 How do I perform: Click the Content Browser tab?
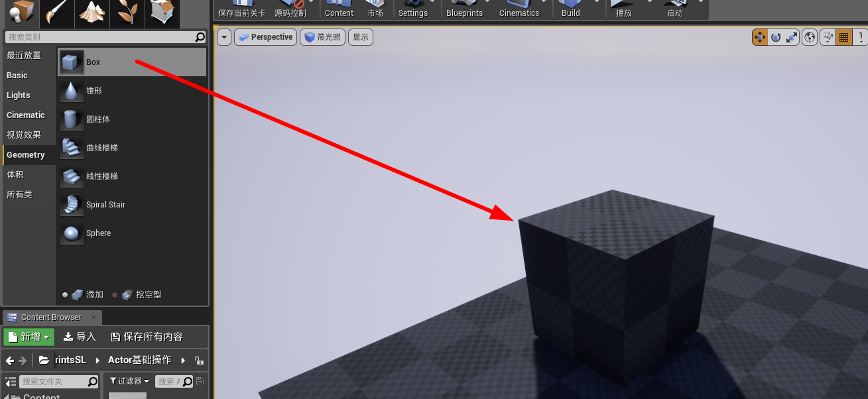pyautogui.click(x=52, y=317)
